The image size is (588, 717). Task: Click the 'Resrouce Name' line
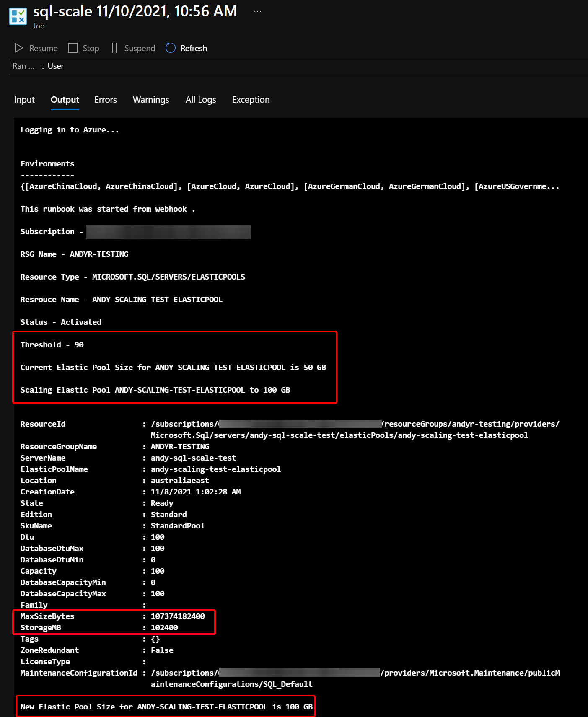[122, 300]
